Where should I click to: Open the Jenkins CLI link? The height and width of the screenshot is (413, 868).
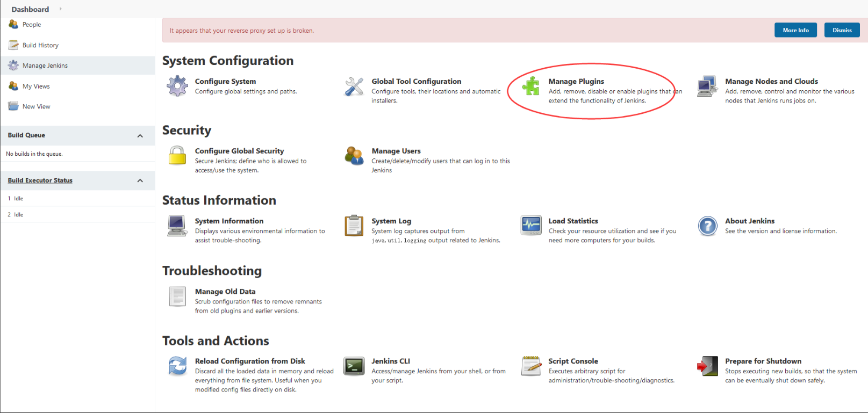391,361
